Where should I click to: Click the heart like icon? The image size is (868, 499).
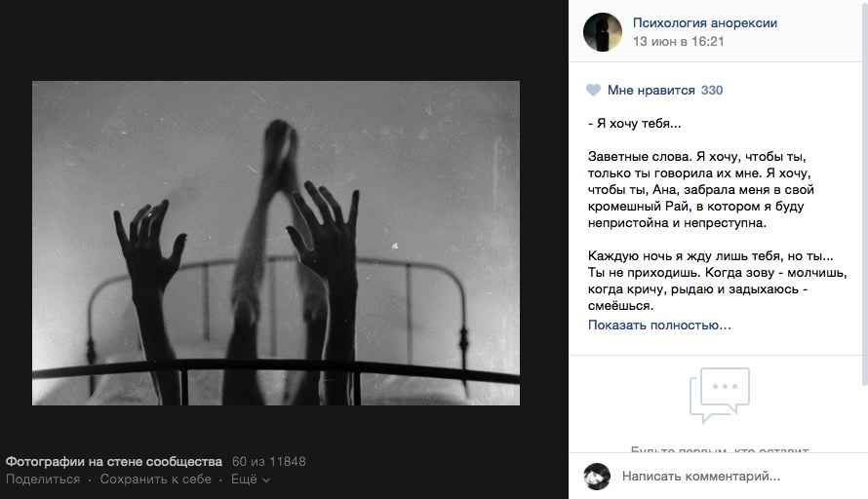[593, 91]
